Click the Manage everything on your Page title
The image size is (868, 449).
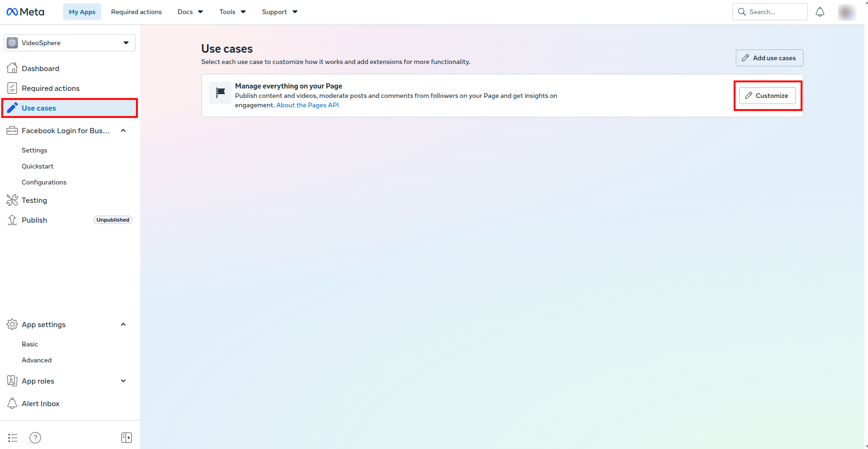pyautogui.click(x=288, y=86)
